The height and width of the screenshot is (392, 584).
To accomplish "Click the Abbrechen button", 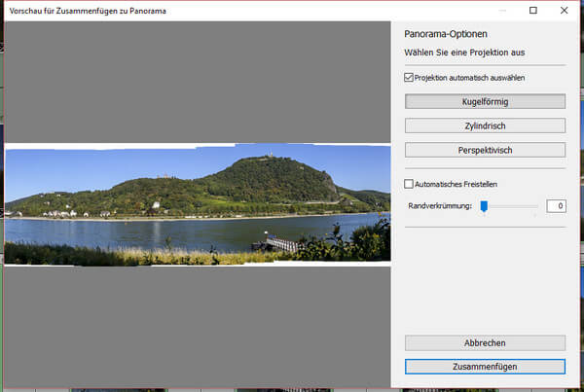I will click(x=485, y=342).
